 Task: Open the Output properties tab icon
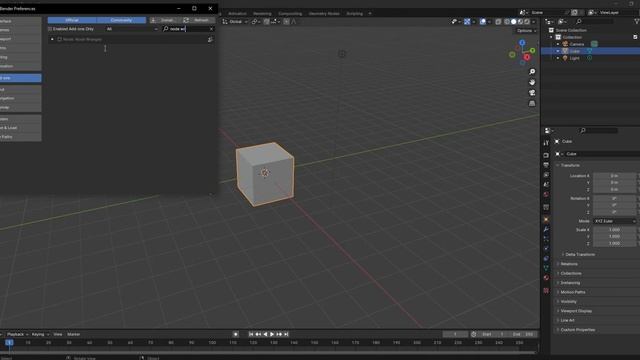pyautogui.click(x=546, y=165)
